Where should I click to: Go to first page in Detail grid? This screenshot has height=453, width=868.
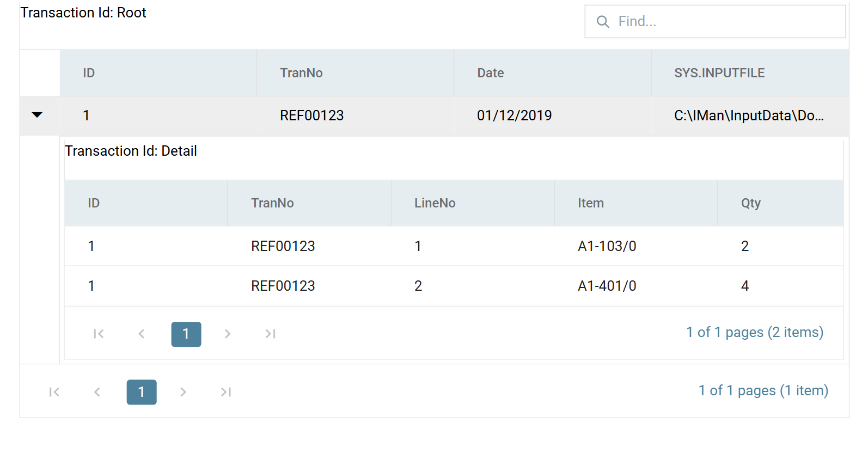99,334
